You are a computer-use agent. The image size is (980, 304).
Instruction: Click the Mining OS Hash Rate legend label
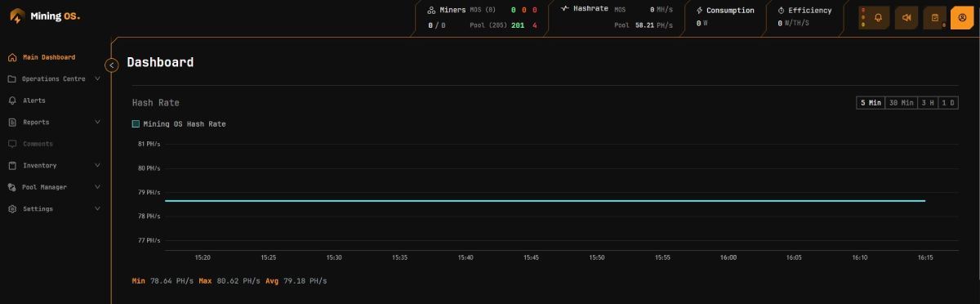tap(185, 124)
